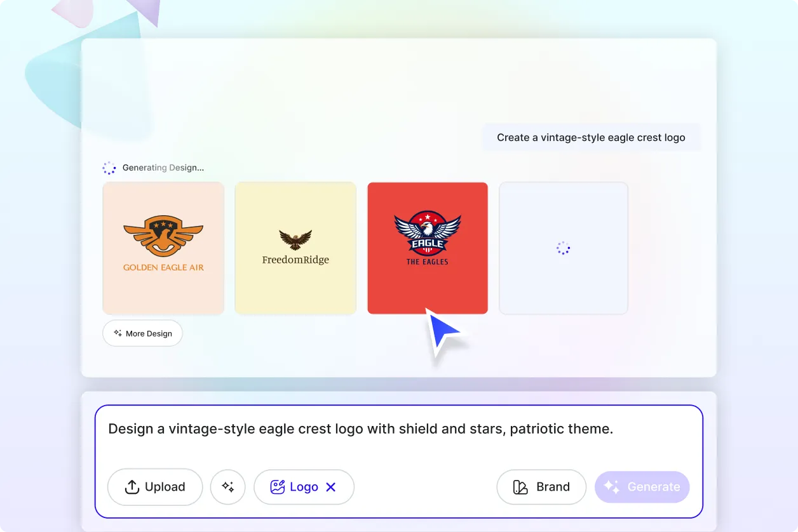Image resolution: width=798 pixels, height=532 pixels.
Task: Click the Brand swatch icon
Action: click(520, 487)
